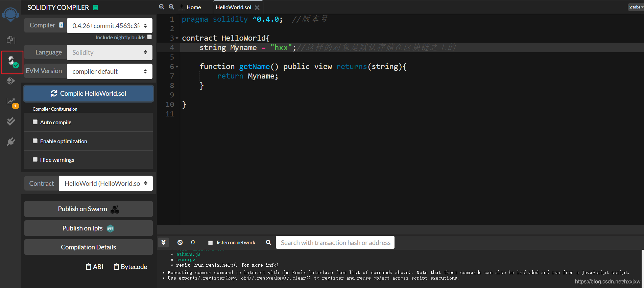644x288 pixels.
Task: Click Compile HelloWorld.sol button
Action: pos(89,93)
